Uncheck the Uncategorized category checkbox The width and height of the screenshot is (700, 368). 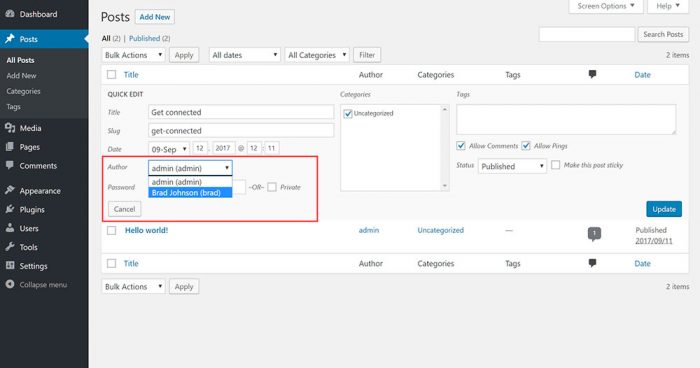(348, 113)
